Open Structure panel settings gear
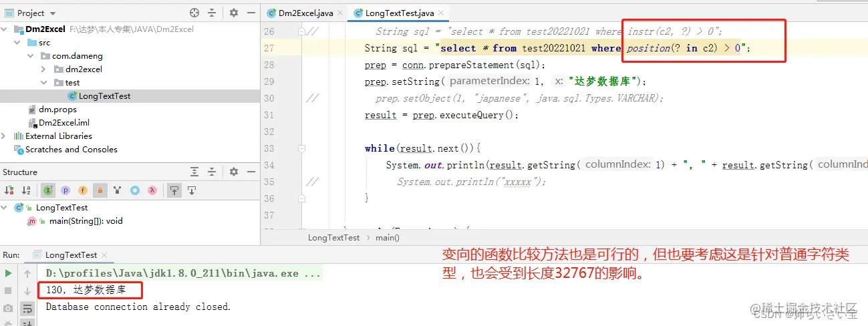This screenshot has width=868, height=326. [234, 172]
